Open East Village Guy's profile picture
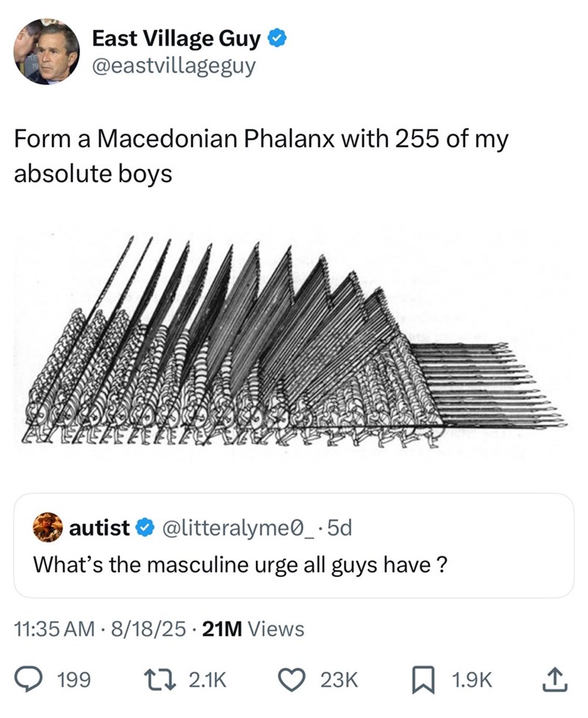This screenshot has width=588, height=718. 47,52
